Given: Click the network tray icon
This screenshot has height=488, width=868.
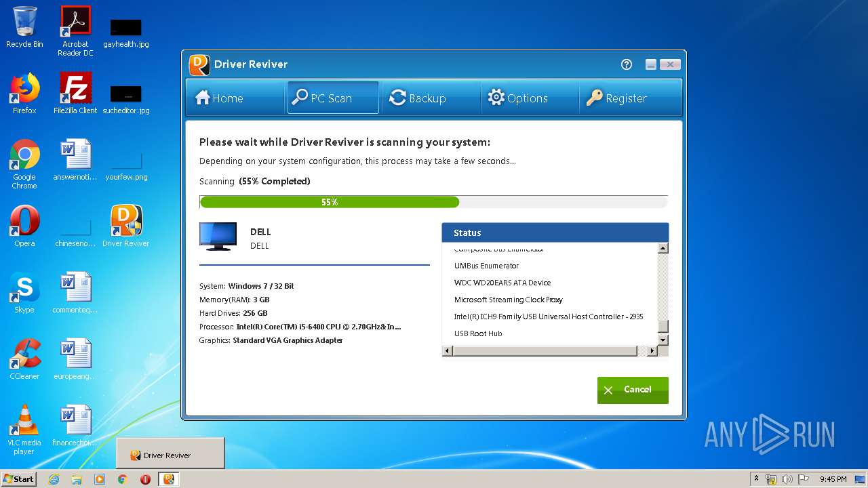Looking at the screenshot, I should coord(771,479).
